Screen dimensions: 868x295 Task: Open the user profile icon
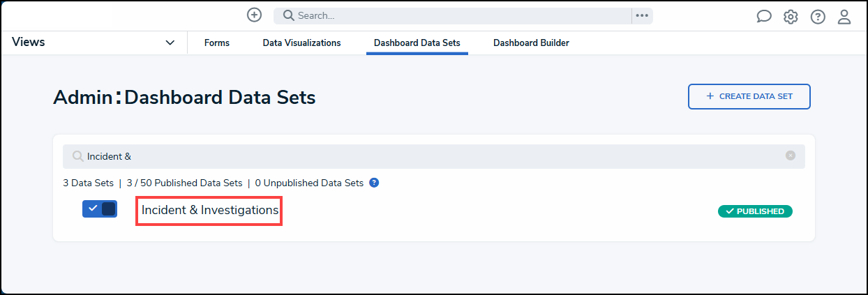[x=844, y=17]
